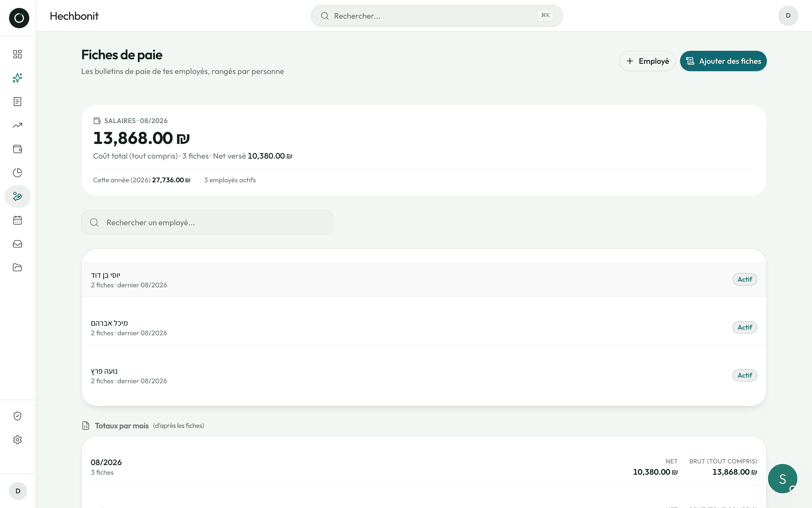
Task: Focus the global Rechercher search field
Action: [436, 16]
